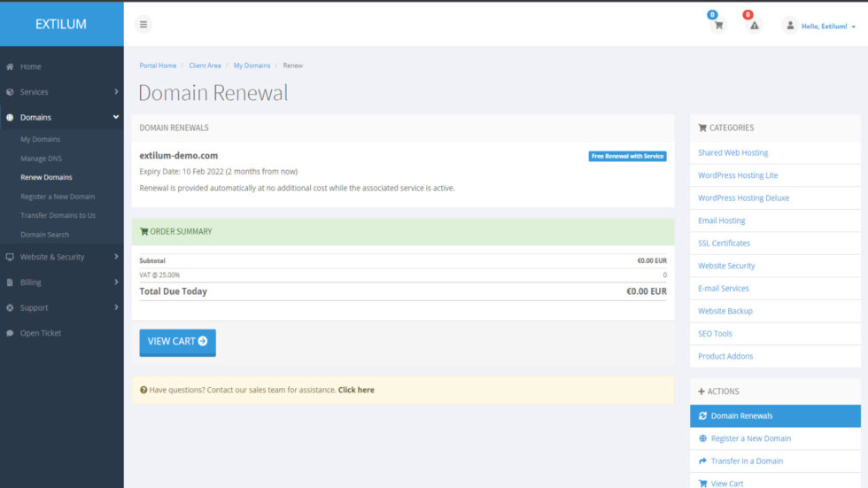The image size is (868, 488).
Task: Open SSL Certificates category
Action: (x=725, y=243)
